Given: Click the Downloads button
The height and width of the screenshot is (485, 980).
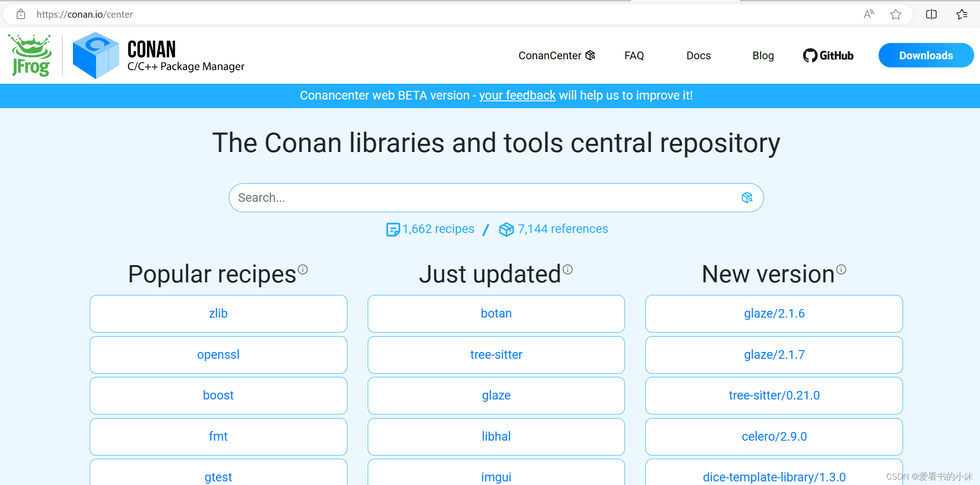Looking at the screenshot, I should pyautogui.click(x=926, y=55).
